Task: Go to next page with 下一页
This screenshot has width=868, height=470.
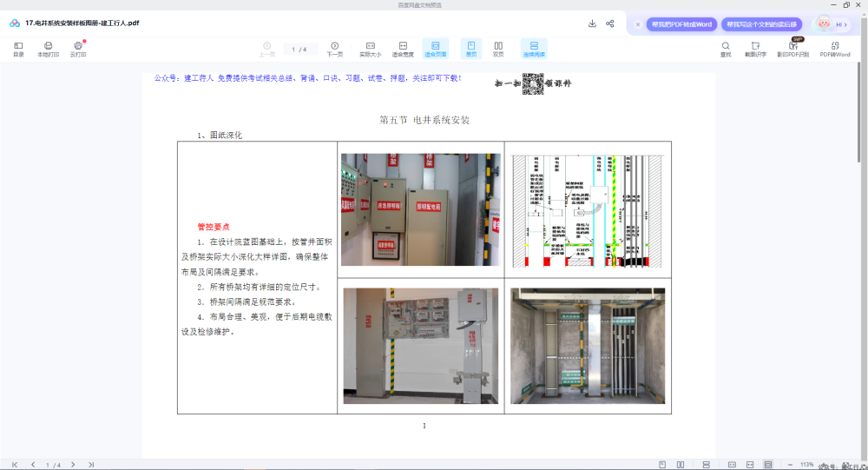Action: click(335, 49)
